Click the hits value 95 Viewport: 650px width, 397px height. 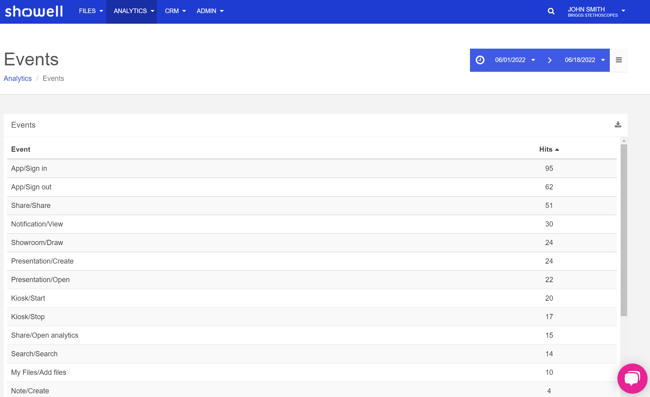[549, 168]
